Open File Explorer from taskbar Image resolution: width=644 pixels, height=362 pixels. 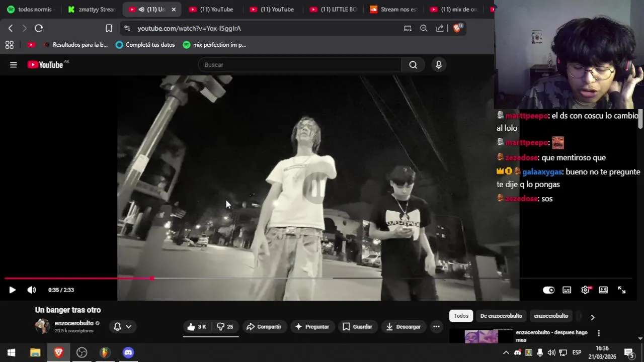pyautogui.click(x=35, y=352)
